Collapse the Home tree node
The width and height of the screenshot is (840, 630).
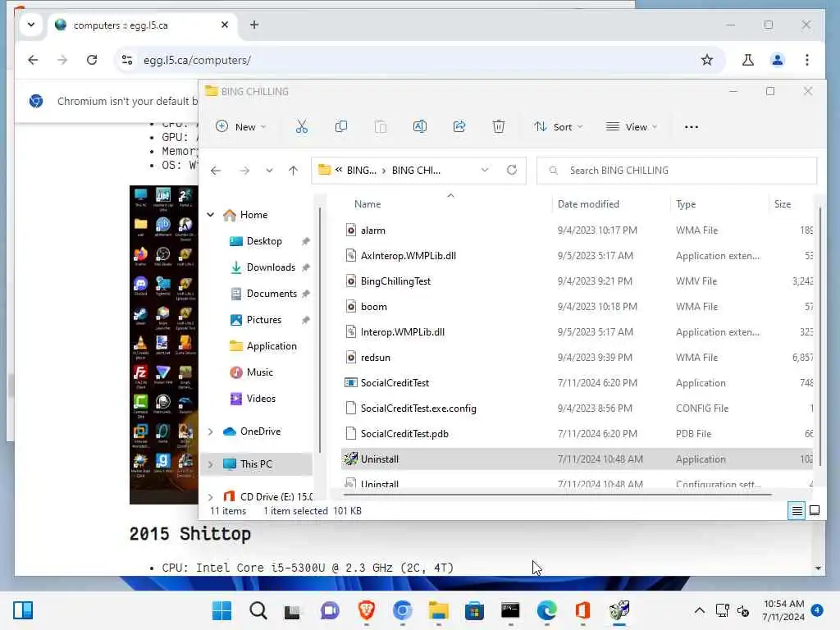211,215
